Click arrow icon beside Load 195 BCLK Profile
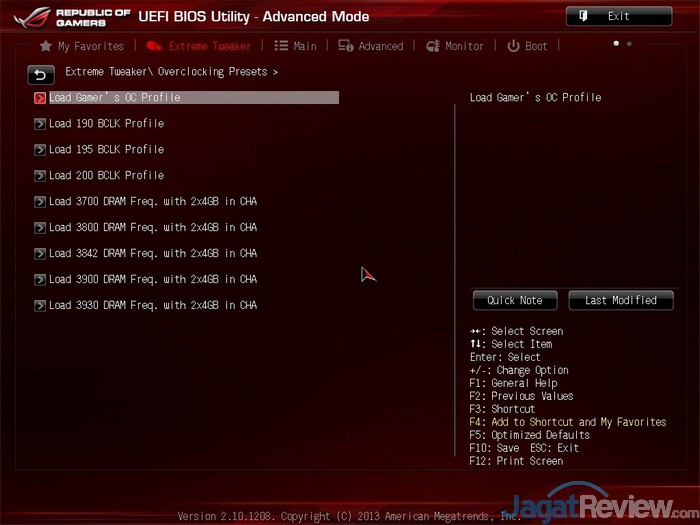700x525 pixels. (x=40, y=150)
